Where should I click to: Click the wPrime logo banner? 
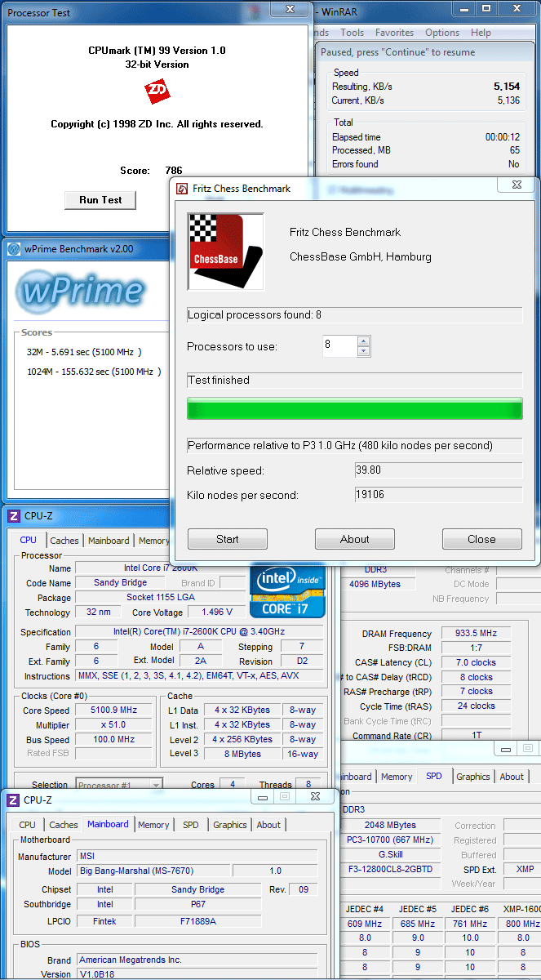click(82, 292)
